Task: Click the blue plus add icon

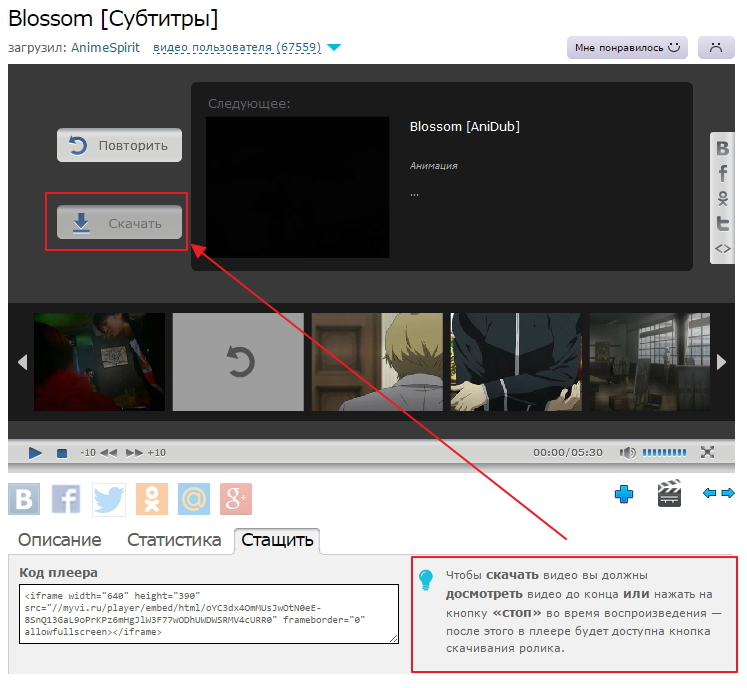Action: click(x=624, y=493)
